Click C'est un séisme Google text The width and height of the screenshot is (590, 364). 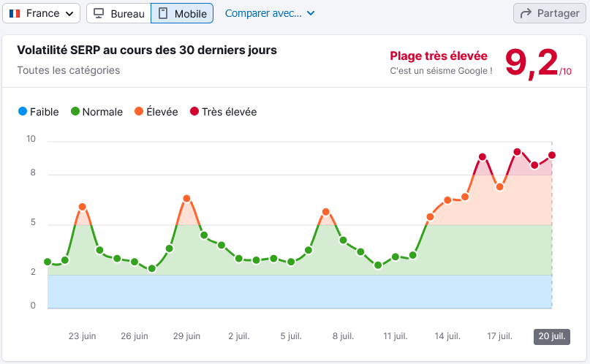(441, 71)
